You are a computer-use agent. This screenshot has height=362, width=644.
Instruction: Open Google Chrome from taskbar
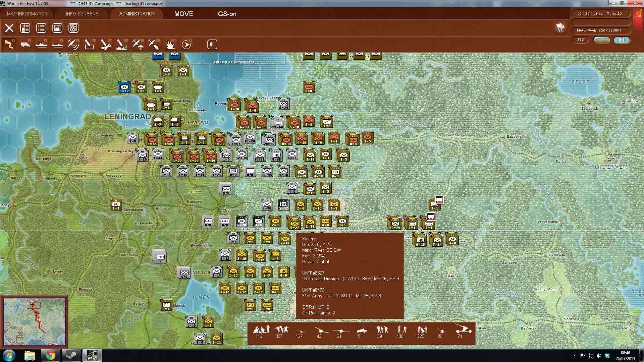point(51,355)
